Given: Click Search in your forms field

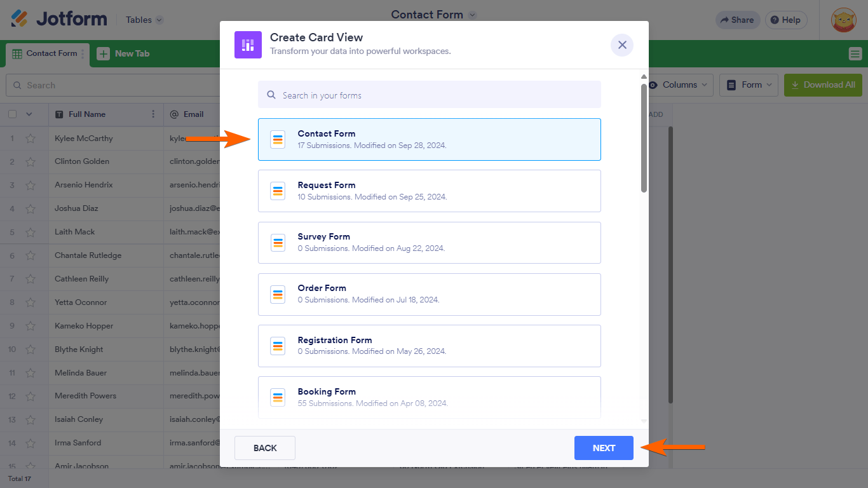Looking at the screenshot, I should 430,95.
